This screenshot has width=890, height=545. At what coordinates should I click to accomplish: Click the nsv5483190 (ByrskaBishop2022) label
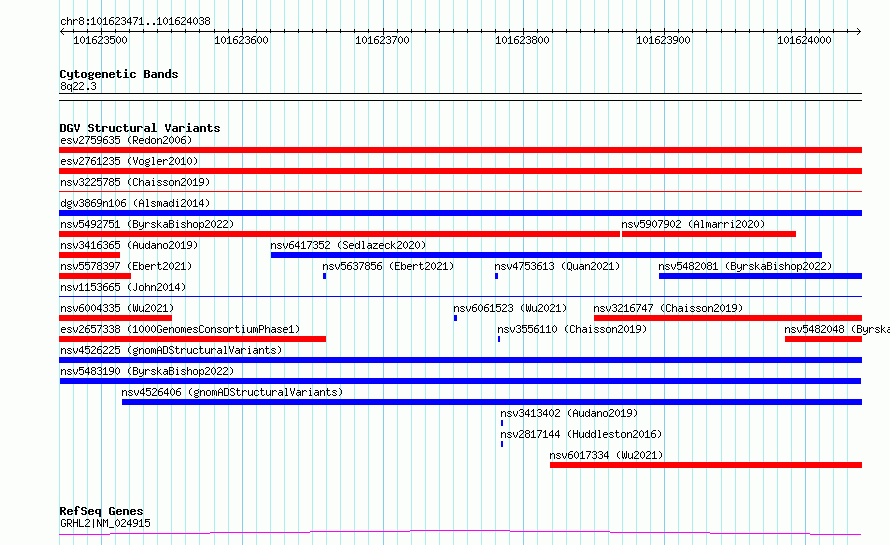[x=147, y=371]
